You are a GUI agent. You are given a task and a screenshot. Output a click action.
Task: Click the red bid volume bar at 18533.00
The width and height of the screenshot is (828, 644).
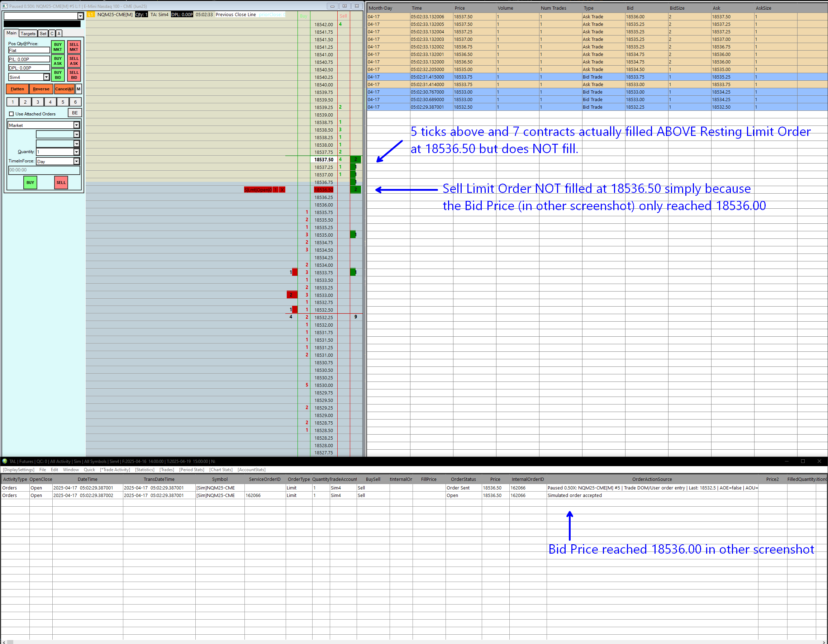click(291, 295)
